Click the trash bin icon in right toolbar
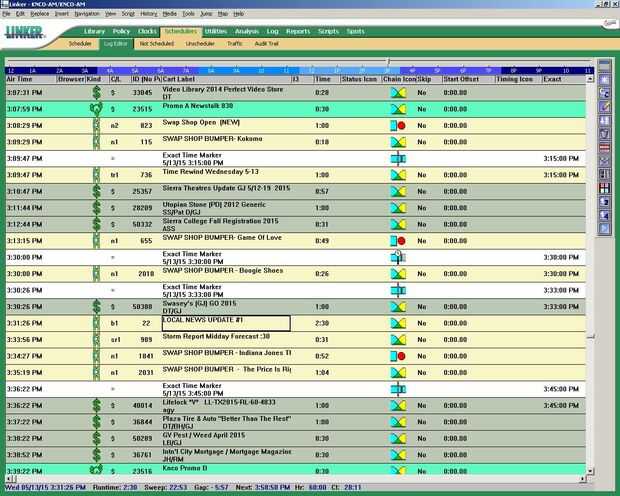The width and height of the screenshot is (620, 496). [x=604, y=134]
